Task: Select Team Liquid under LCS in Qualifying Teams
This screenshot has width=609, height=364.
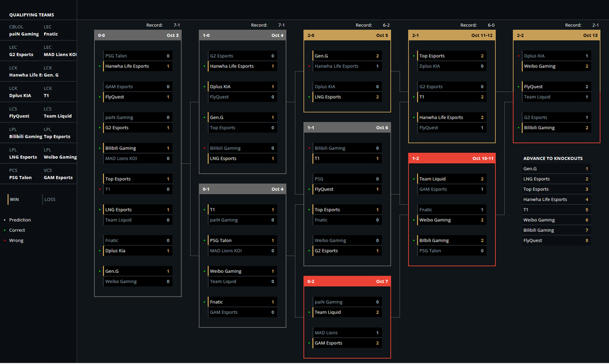Action: (57, 116)
